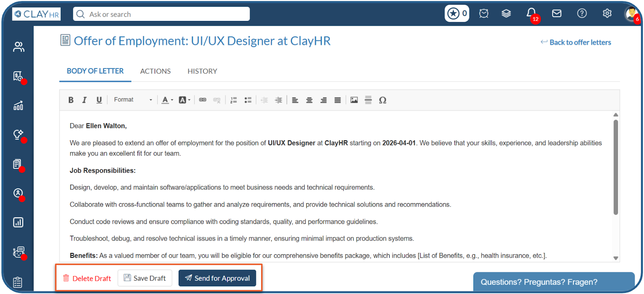Open the alarm clock reminders icon
644x294 pixels.
(x=484, y=14)
